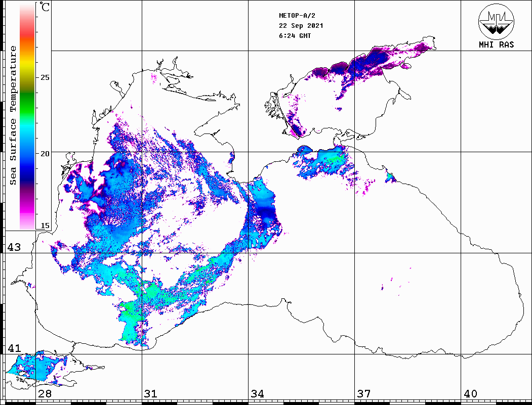Select the 'METOP-A/2' satellite label
The width and height of the screenshot is (532, 405).
pyautogui.click(x=297, y=16)
